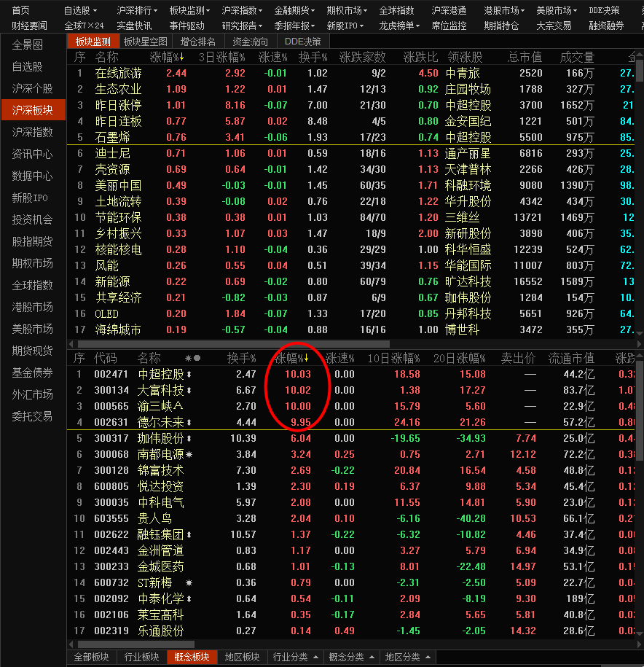Click right arrow of top table horizontal scrollbar
This screenshot has width=644, height=667.
(x=639, y=344)
